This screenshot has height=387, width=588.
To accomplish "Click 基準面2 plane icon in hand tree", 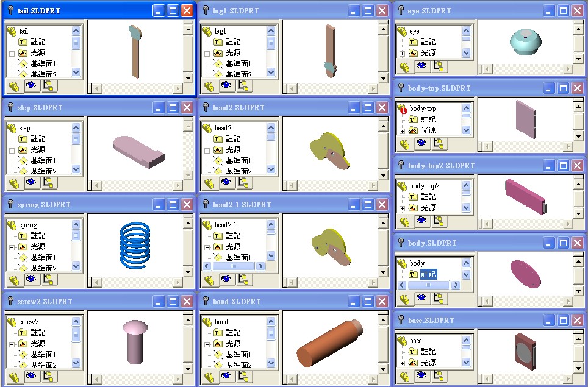I will pos(218,364).
